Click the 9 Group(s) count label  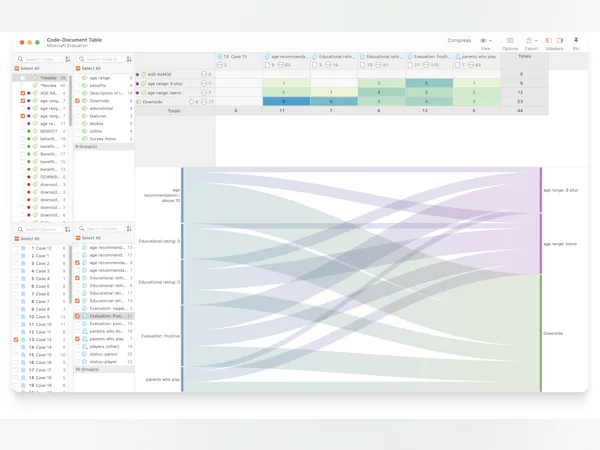86,147
